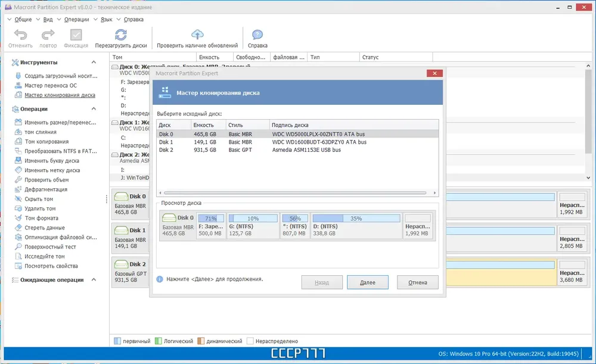Open Мастер переноса ОС in the sidebar
596x364 pixels.
click(x=51, y=86)
